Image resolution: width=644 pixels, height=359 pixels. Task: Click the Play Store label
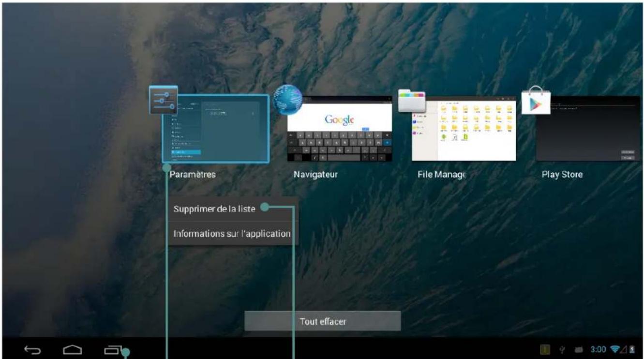point(562,175)
